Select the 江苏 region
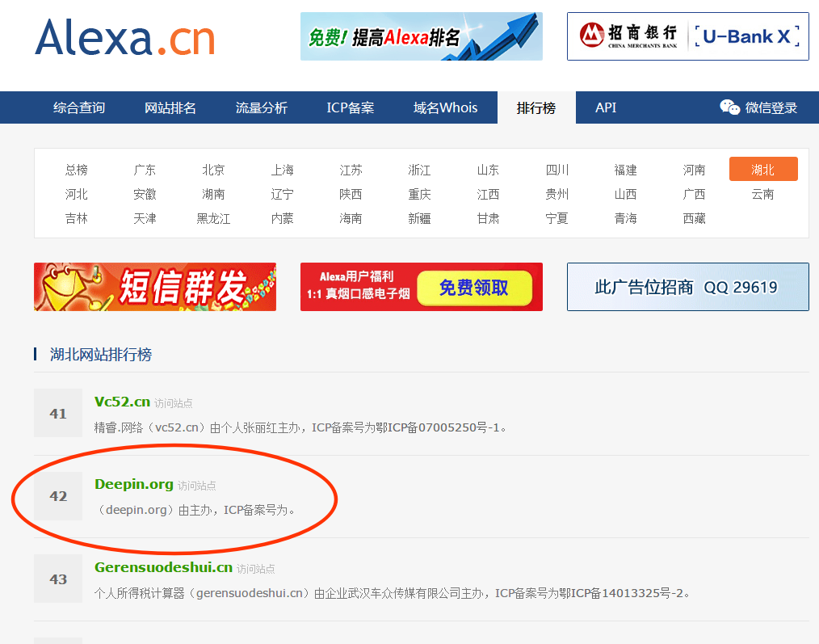The height and width of the screenshot is (644, 819). [351, 170]
